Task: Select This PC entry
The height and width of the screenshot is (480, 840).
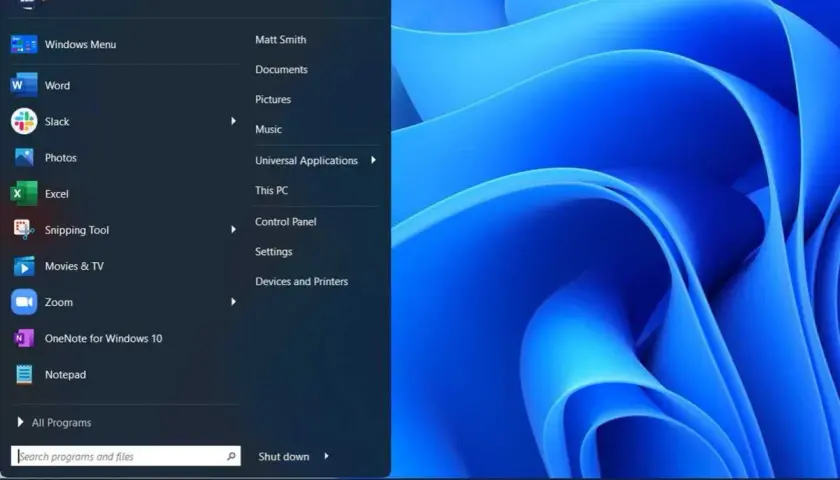Action: tap(272, 190)
